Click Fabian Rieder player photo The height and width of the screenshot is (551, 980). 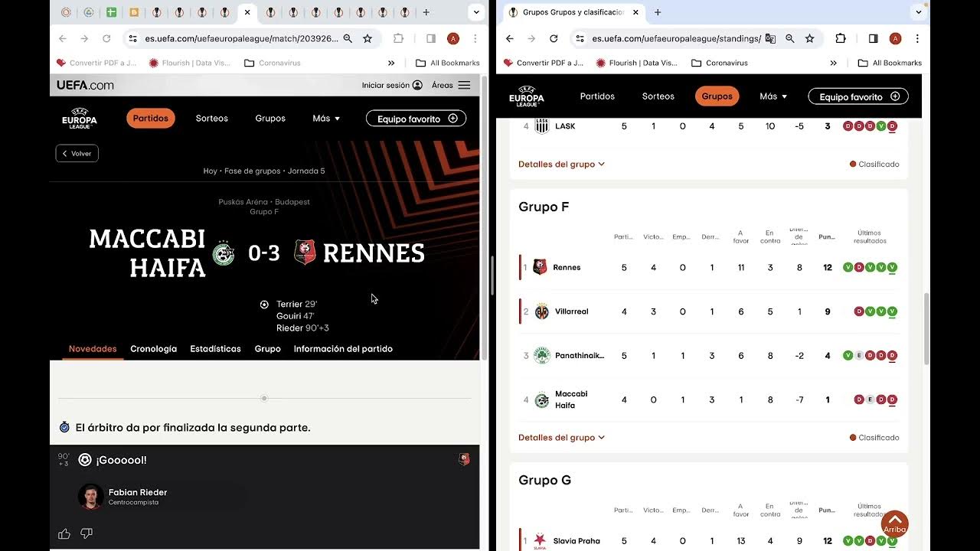pyautogui.click(x=90, y=496)
